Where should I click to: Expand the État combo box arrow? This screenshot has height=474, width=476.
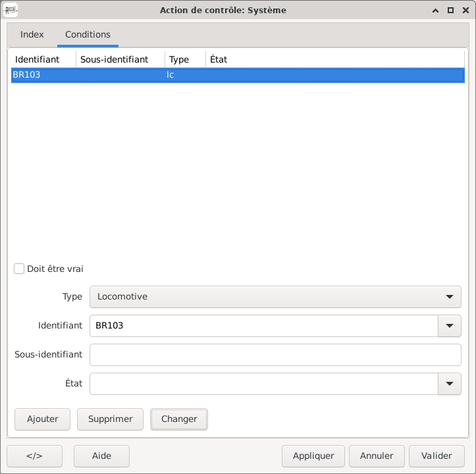[x=449, y=384]
